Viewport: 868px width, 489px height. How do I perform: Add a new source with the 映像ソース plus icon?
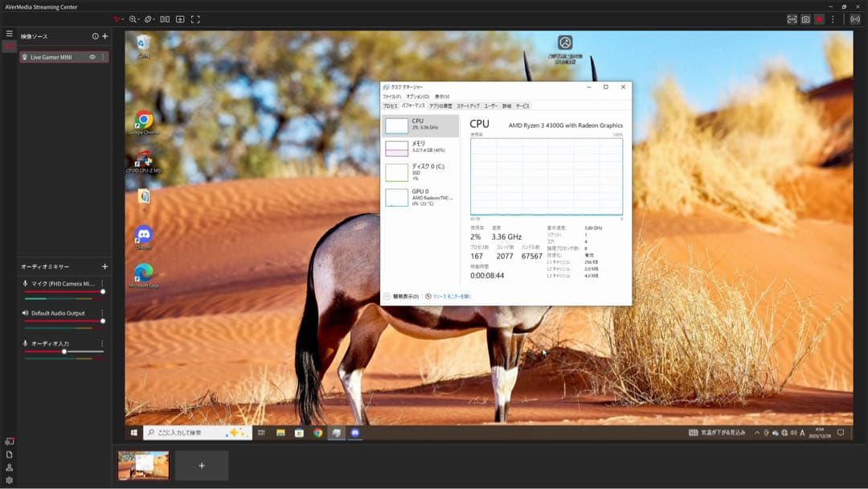[105, 35]
